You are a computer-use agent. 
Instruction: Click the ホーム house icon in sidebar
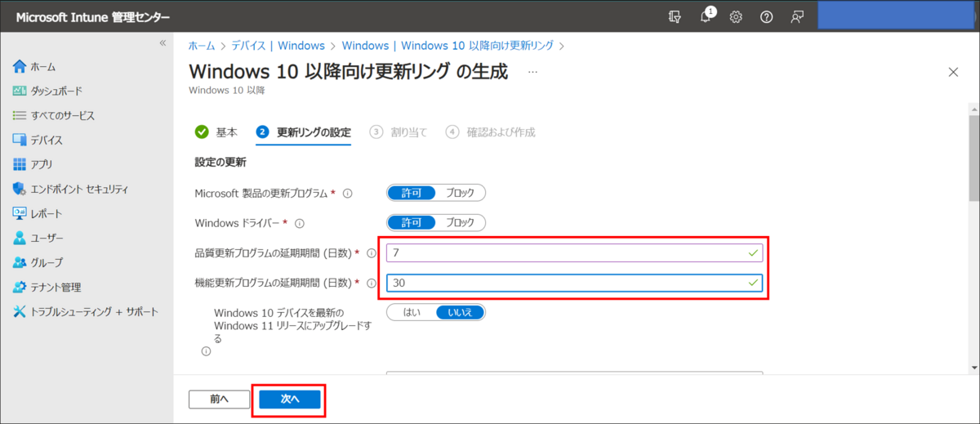20,66
